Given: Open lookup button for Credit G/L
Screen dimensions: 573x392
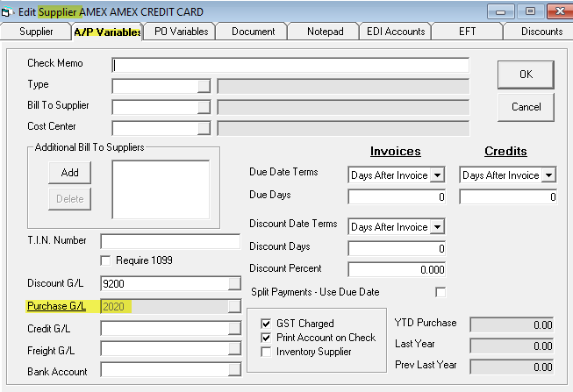Looking at the screenshot, I should point(234,329).
